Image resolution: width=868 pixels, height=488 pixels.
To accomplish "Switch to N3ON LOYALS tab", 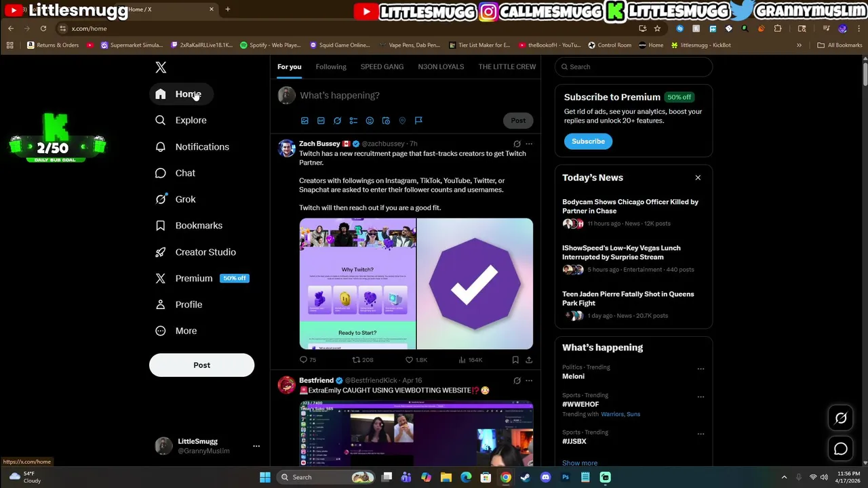I will point(441,66).
